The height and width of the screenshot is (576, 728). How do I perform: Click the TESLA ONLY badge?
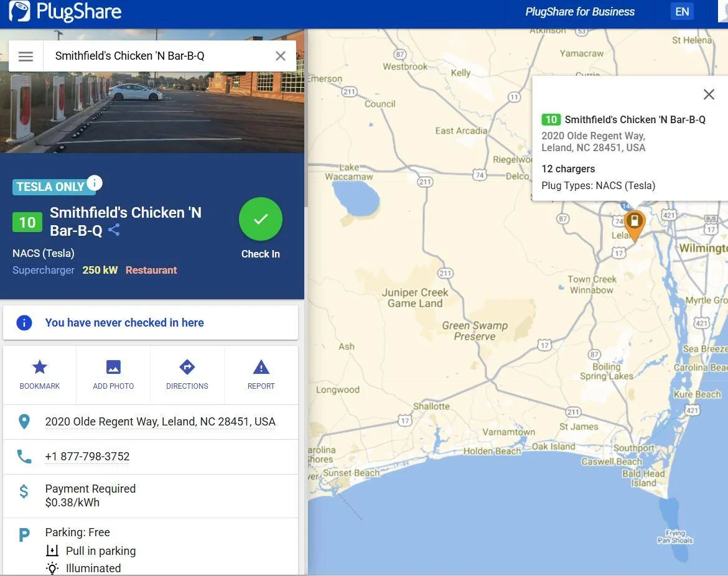pos(50,187)
